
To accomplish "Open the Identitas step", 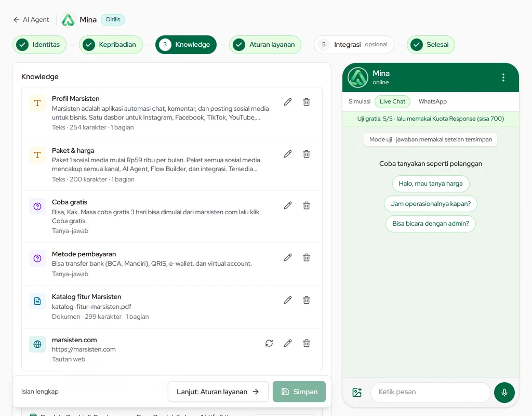I will [x=39, y=45].
